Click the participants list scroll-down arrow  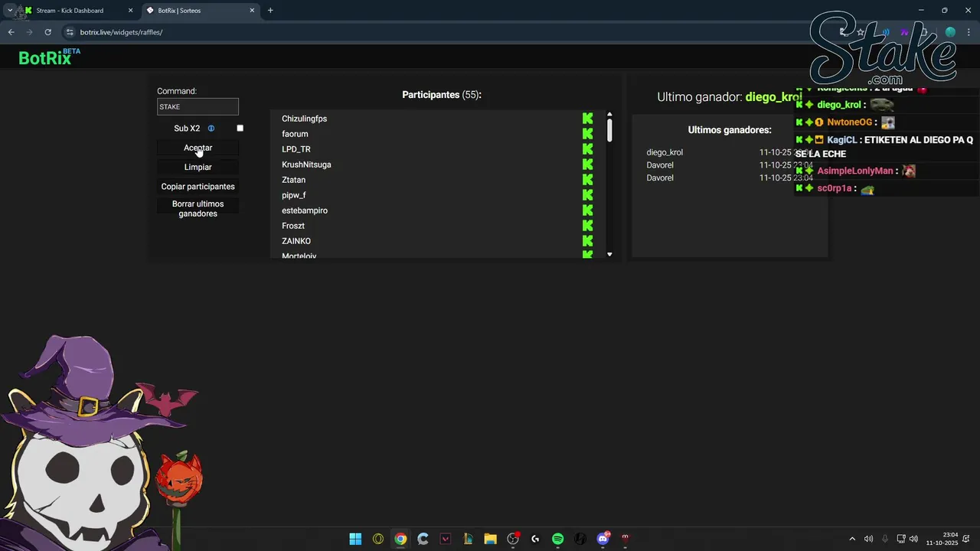coord(609,254)
